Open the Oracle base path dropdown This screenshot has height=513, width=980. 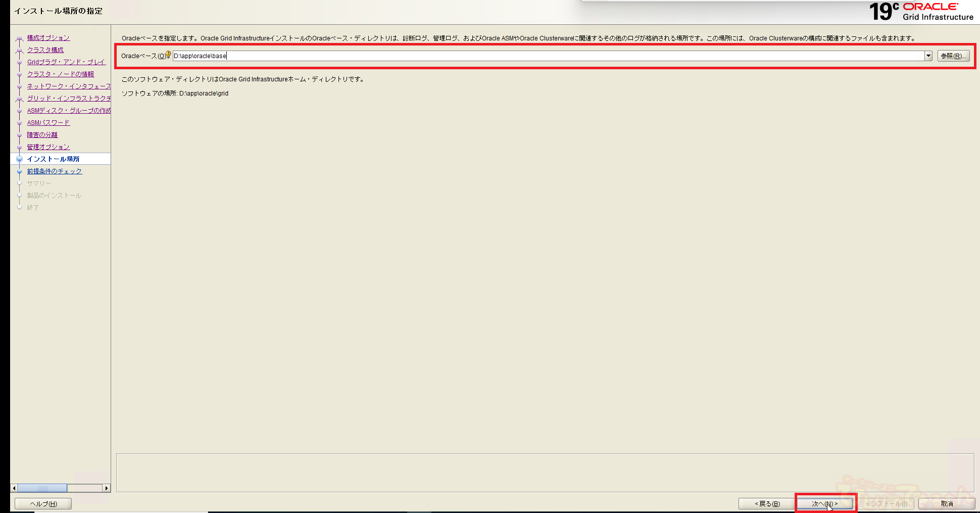coord(928,56)
